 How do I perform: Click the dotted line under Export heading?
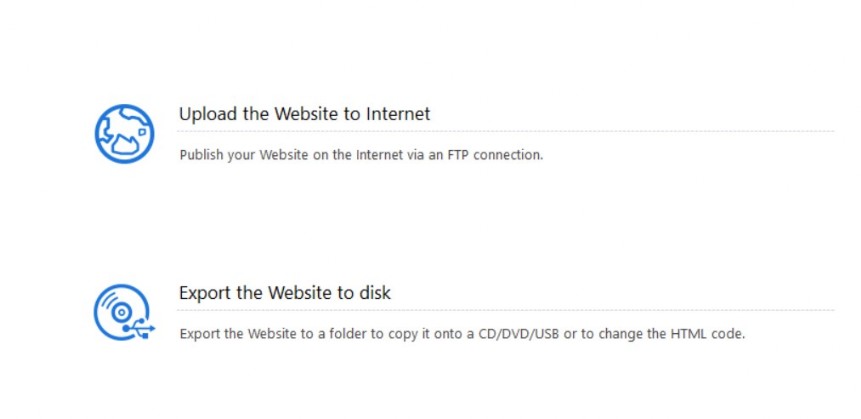point(505,310)
